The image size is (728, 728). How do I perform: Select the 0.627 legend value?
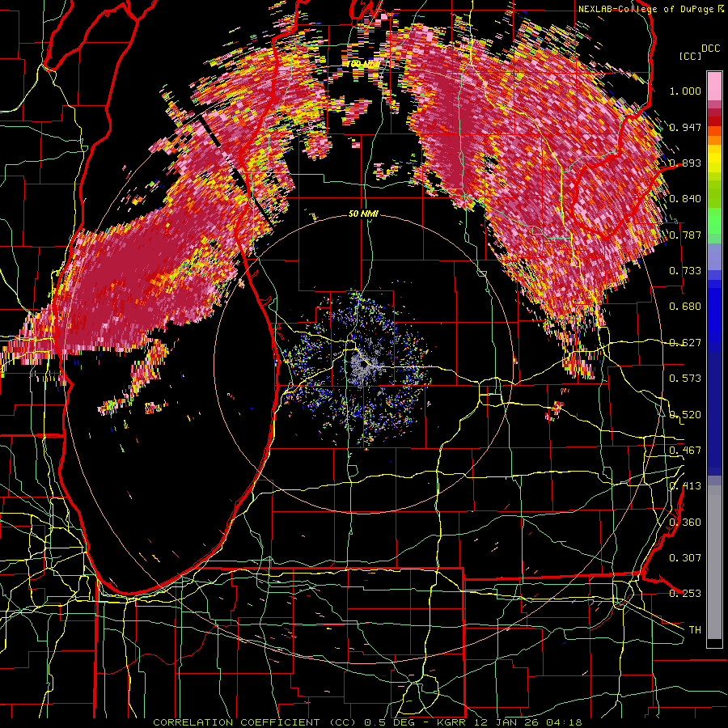pyautogui.click(x=685, y=343)
